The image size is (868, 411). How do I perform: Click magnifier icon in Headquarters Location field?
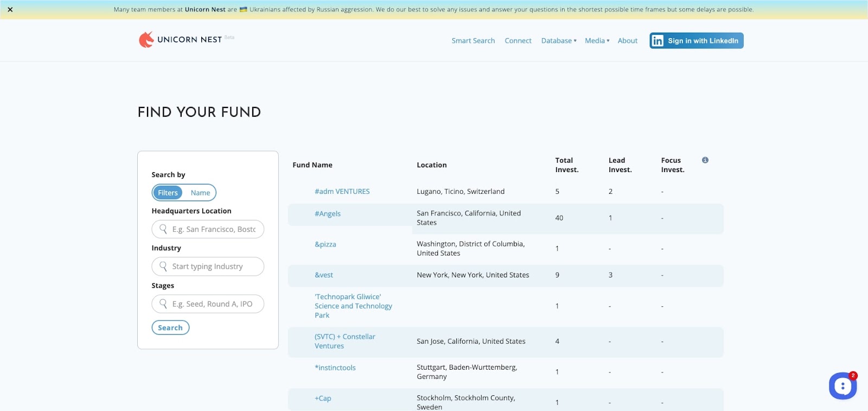[x=163, y=229]
